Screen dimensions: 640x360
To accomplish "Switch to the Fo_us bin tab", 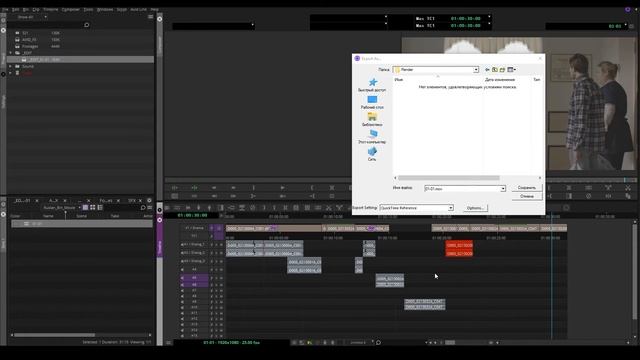I will coord(106,200).
